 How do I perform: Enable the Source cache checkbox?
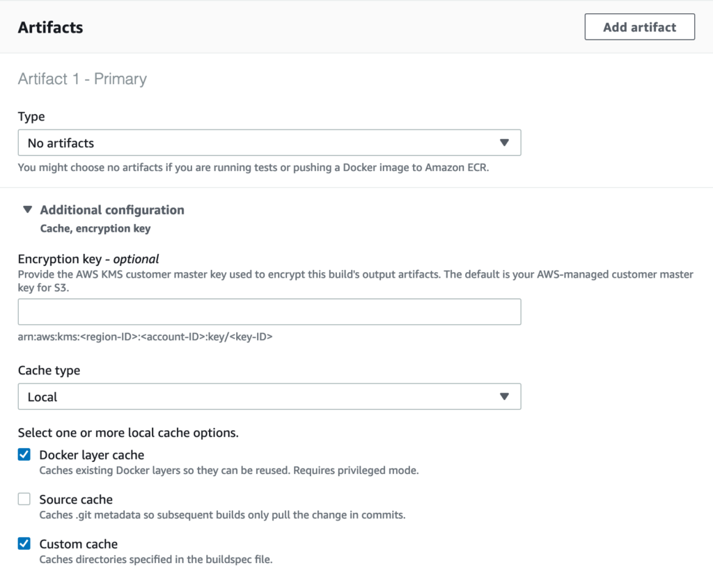tap(24, 499)
